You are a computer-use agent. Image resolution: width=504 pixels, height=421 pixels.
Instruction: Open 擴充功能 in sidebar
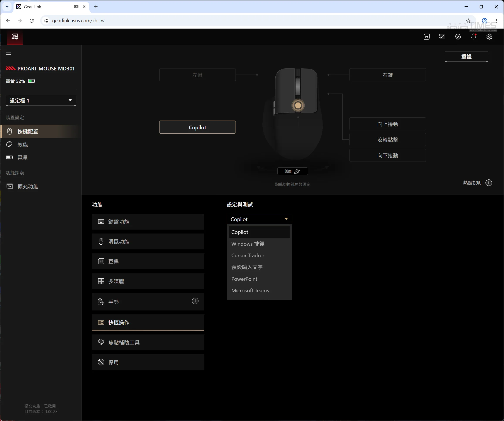click(41, 186)
